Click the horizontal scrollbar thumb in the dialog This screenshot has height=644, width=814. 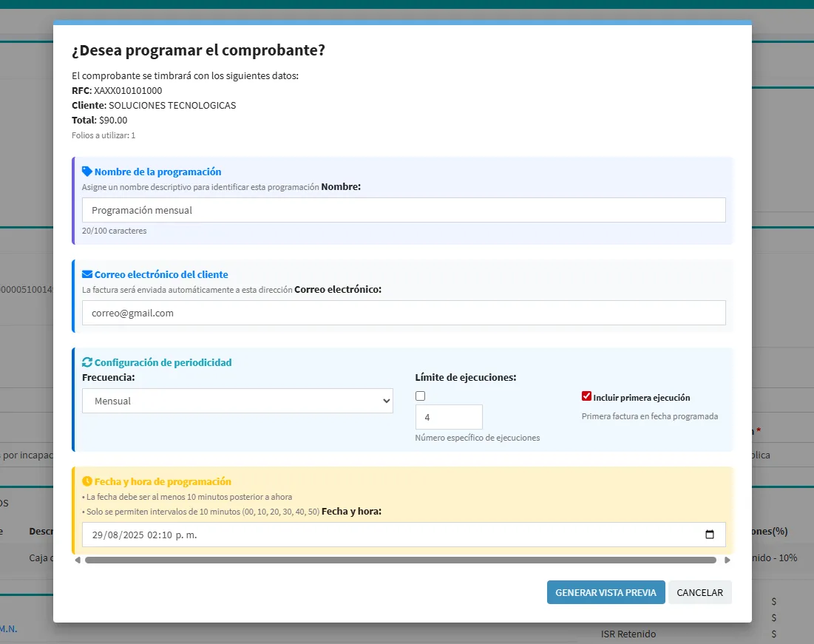point(401,560)
